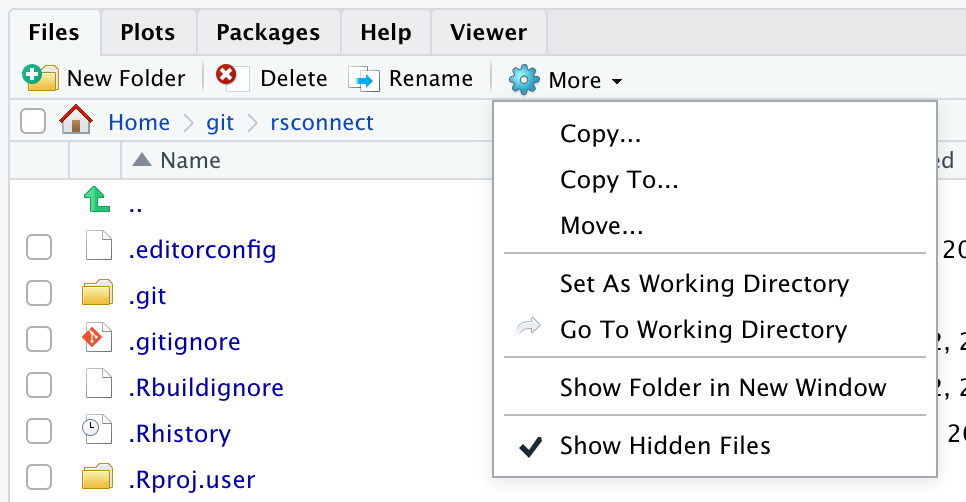This screenshot has height=502, width=966.
Task: Open the Plots tab
Action: 148,32
